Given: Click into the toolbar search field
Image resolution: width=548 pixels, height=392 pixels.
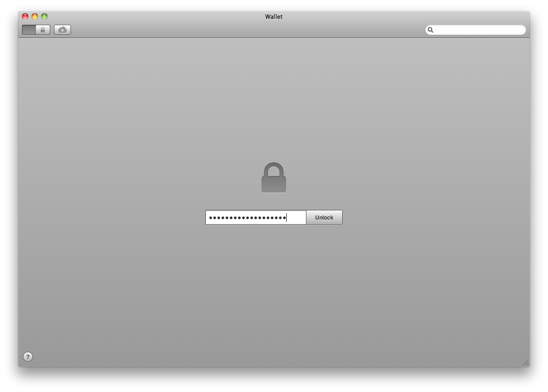Looking at the screenshot, I should point(475,30).
